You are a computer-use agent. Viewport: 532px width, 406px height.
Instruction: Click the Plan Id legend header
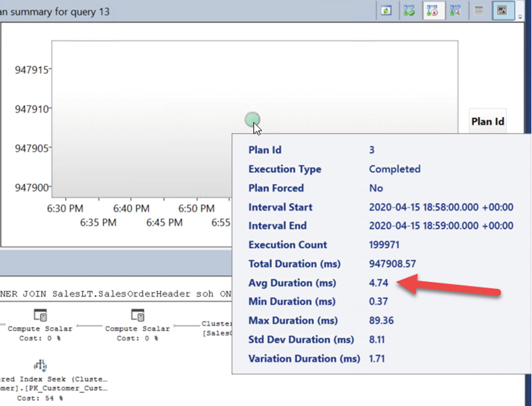click(488, 121)
